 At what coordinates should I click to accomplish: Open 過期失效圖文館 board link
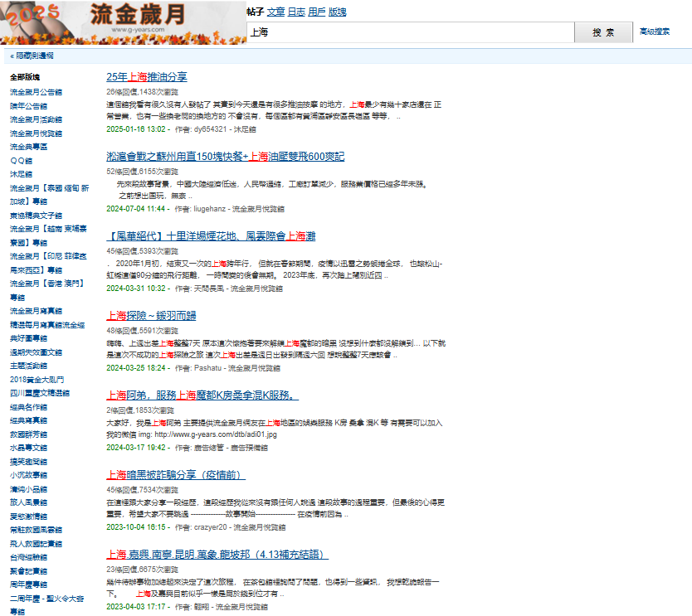pyautogui.click(x=37, y=352)
